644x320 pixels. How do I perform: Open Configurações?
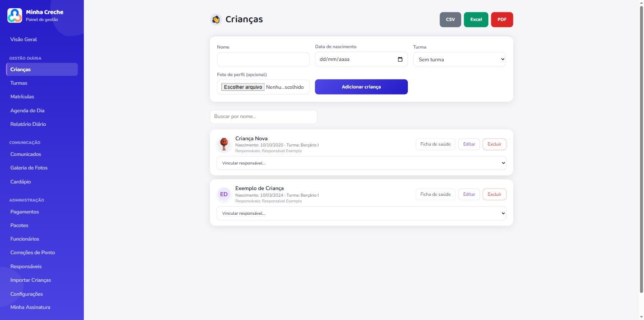[x=26, y=294]
